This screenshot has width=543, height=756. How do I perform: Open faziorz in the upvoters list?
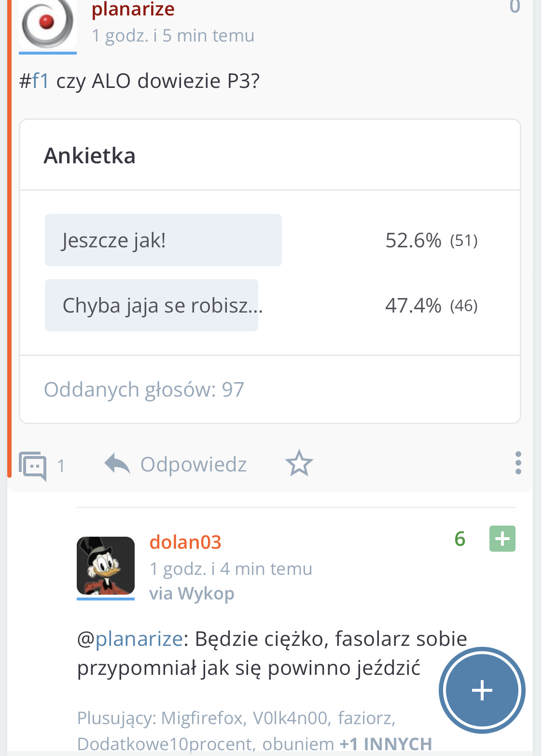[x=365, y=718]
